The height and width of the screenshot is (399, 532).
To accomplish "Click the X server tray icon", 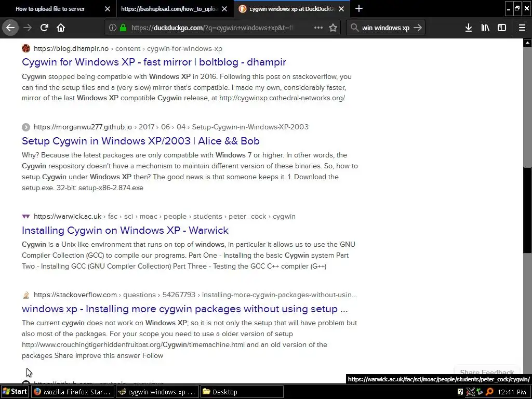I will coord(470,392).
